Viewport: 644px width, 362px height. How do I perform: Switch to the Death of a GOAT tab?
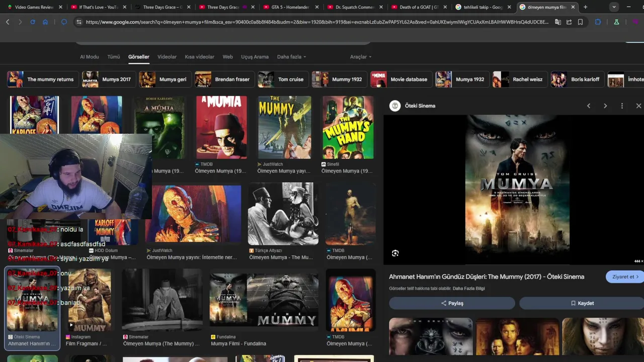point(414,7)
